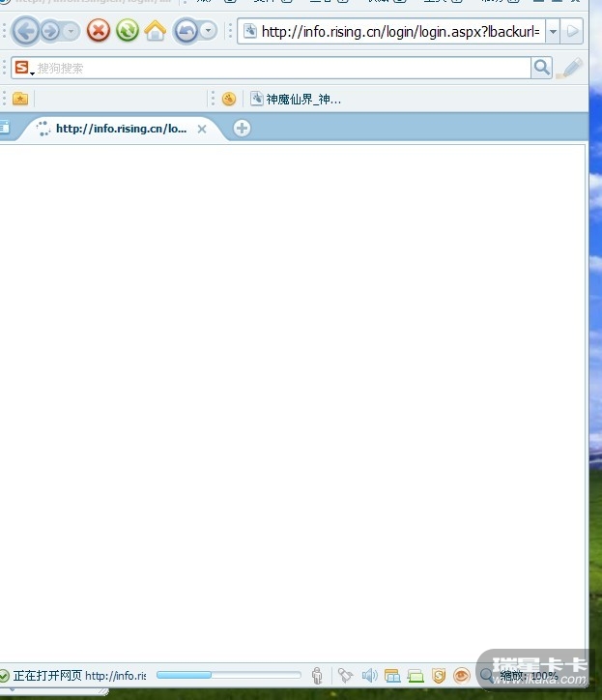Viewport: 602px width, 700px height.
Task: Click the orange Sogou shield icon
Action: [439, 676]
